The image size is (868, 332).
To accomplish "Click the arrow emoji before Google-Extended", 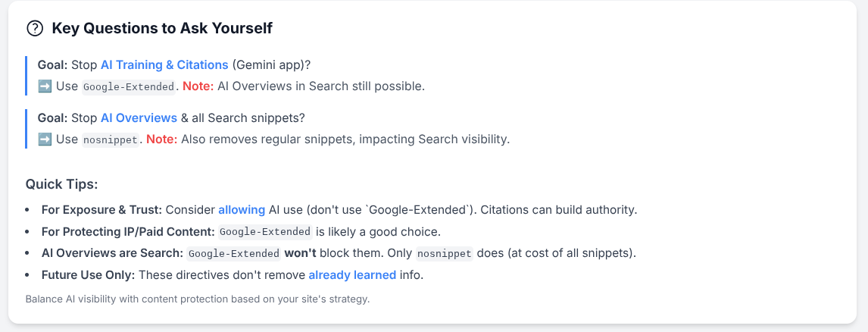I will 45,86.
